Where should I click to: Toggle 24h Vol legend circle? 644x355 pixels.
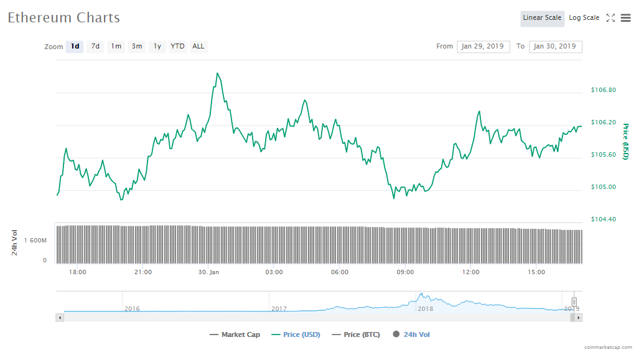pos(396,334)
